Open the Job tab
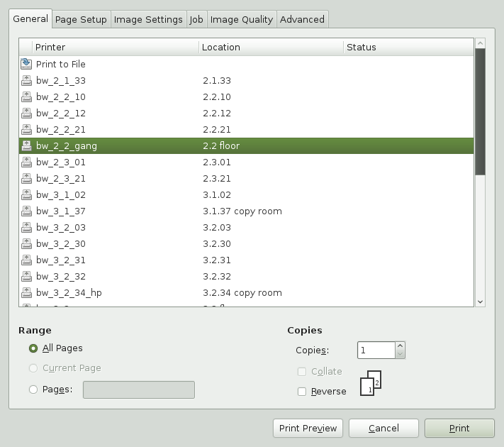504x447 pixels. click(x=196, y=20)
